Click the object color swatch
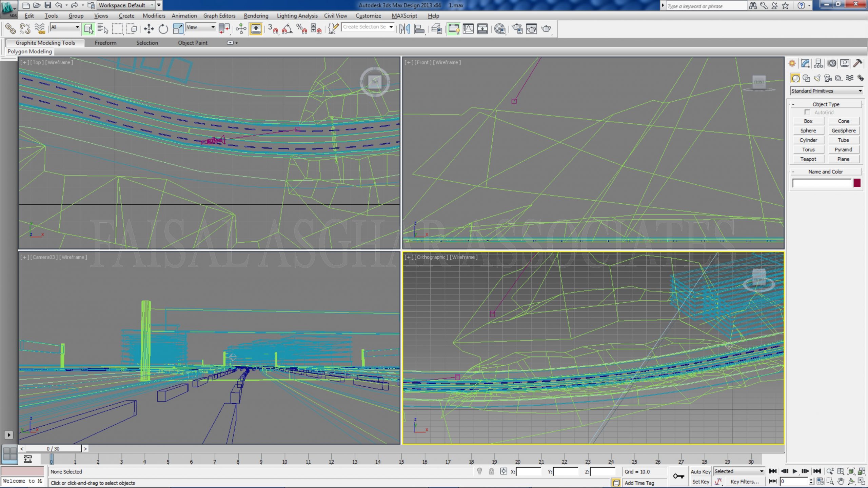This screenshot has height=488, width=868. tap(857, 183)
